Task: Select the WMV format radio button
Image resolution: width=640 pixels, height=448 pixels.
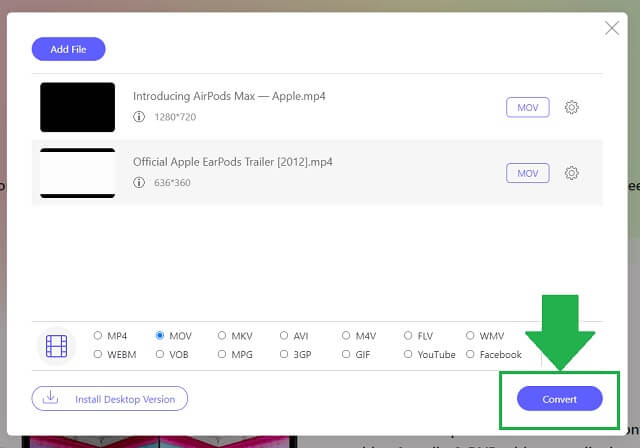Action: pos(470,335)
